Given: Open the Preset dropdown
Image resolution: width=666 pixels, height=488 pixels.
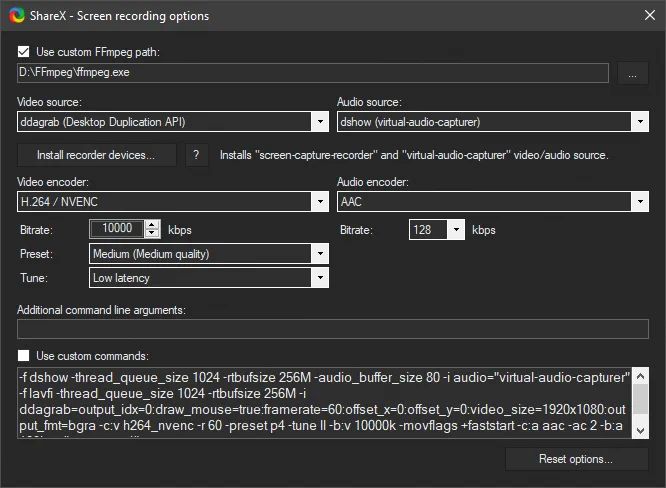Looking at the screenshot, I should click(x=209, y=254).
